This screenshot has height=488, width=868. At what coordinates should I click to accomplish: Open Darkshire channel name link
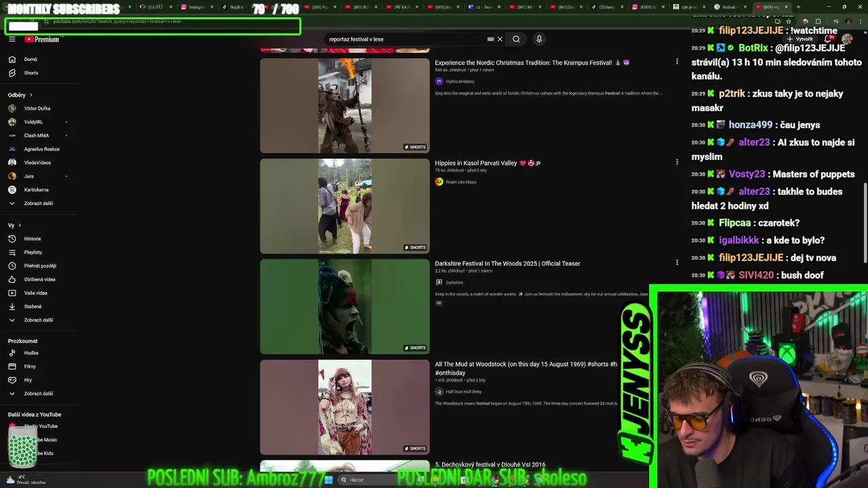click(x=454, y=283)
